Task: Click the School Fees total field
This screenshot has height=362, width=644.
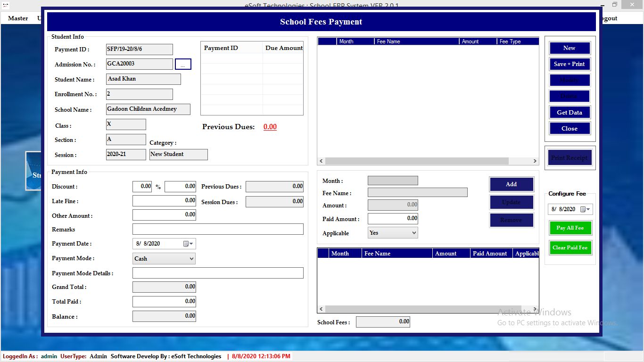Action: point(383,322)
